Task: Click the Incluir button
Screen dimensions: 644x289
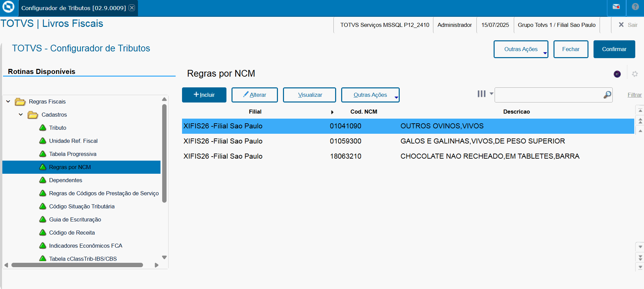Action: coord(204,95)
